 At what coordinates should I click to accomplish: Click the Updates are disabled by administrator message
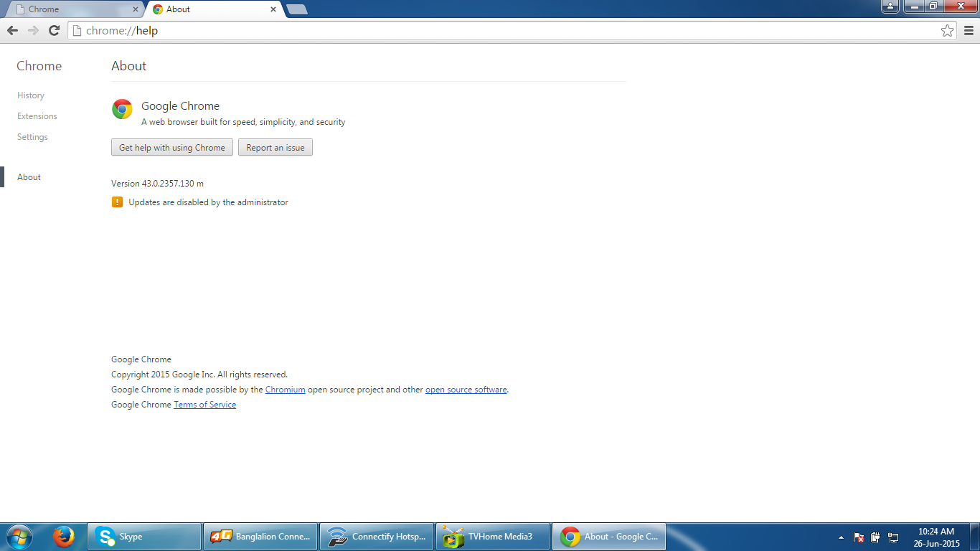click(208, 202)
